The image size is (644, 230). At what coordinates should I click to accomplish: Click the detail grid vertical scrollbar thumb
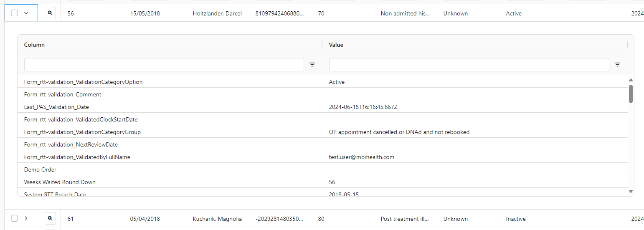[x=631, y=94]
